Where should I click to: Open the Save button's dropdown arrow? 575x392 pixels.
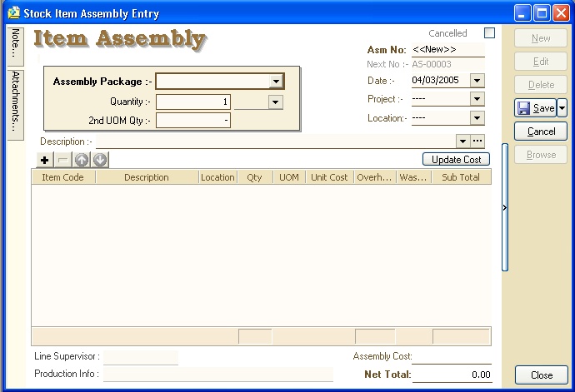click(562, 108)
